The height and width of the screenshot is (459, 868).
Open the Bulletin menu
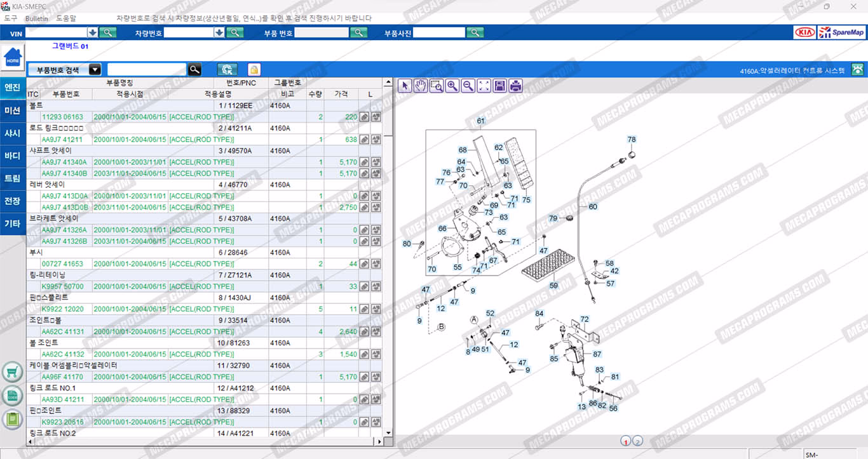[37, 18]
